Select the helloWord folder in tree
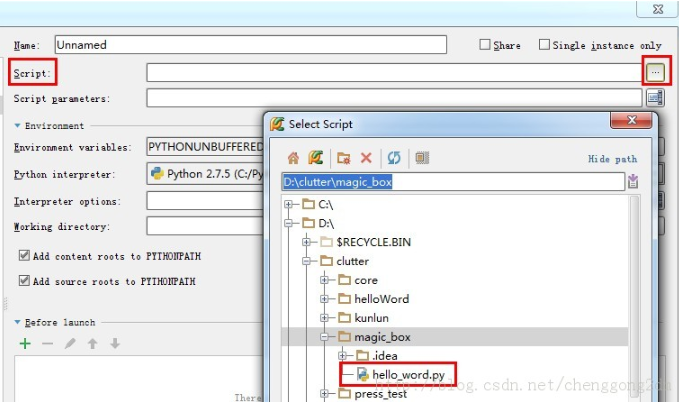The image size is (679, 402). point(374,299)
